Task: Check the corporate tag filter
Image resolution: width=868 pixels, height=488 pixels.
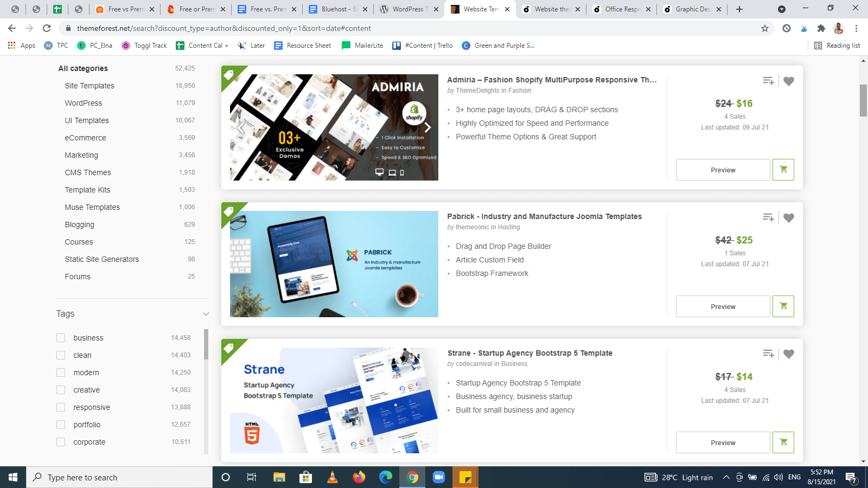Action: click(61, 442)
